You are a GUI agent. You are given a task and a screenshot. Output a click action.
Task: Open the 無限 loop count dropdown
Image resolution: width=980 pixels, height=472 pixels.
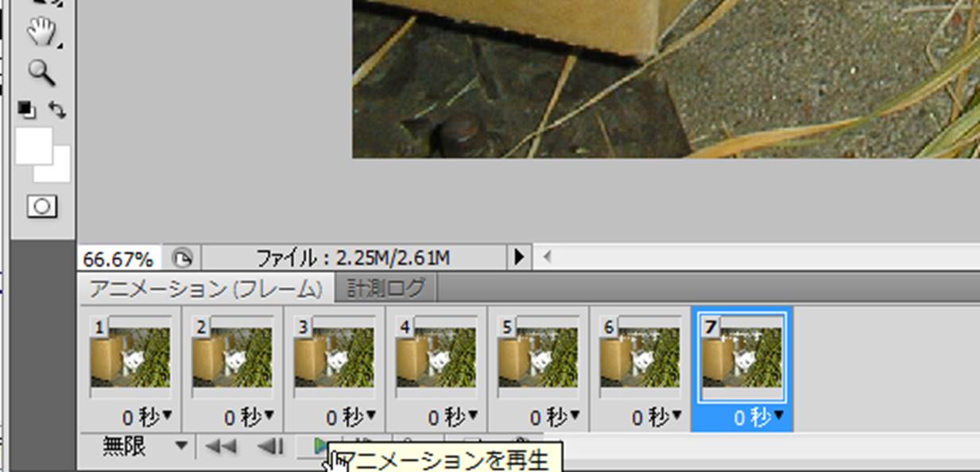(x=182, y=447)
